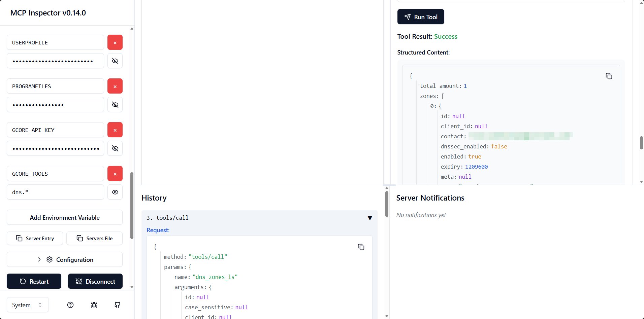Remove the PROGRAMFILES environment variable
644x319 pixels.
115,86
